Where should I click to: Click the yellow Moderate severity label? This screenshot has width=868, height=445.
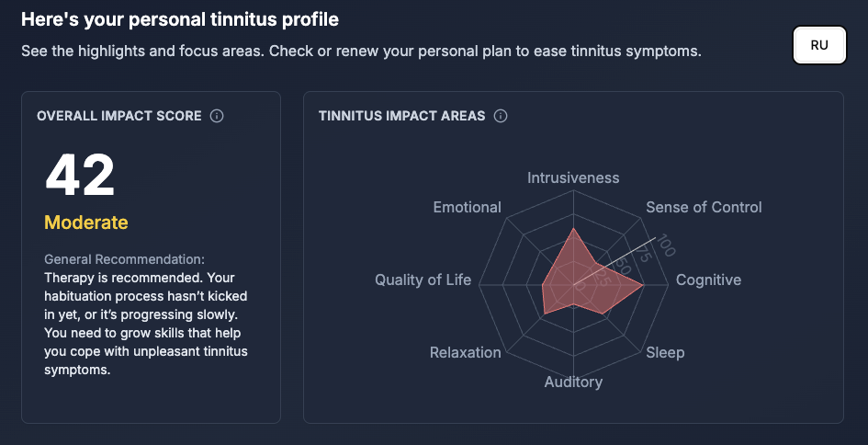point(86,222)
